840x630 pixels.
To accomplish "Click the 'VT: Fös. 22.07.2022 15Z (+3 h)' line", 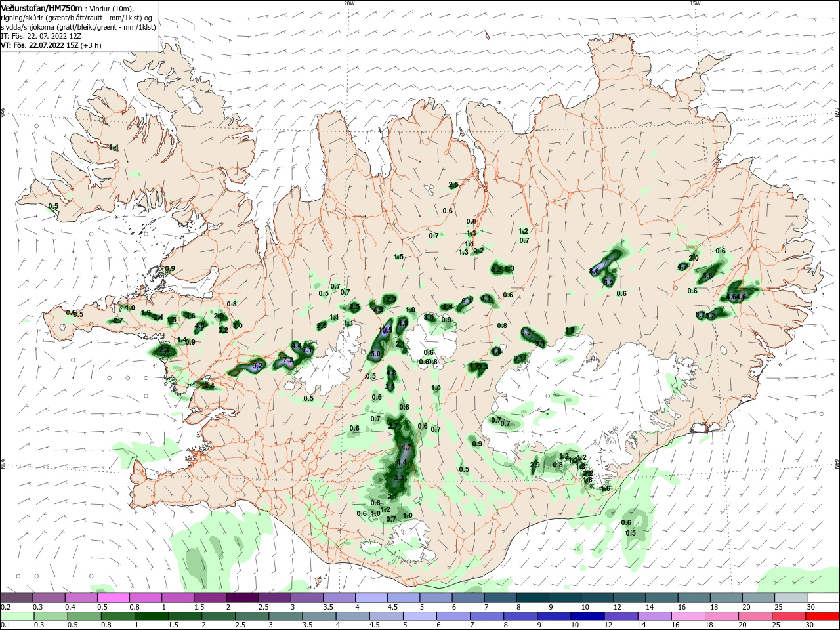I will point(51,45).
